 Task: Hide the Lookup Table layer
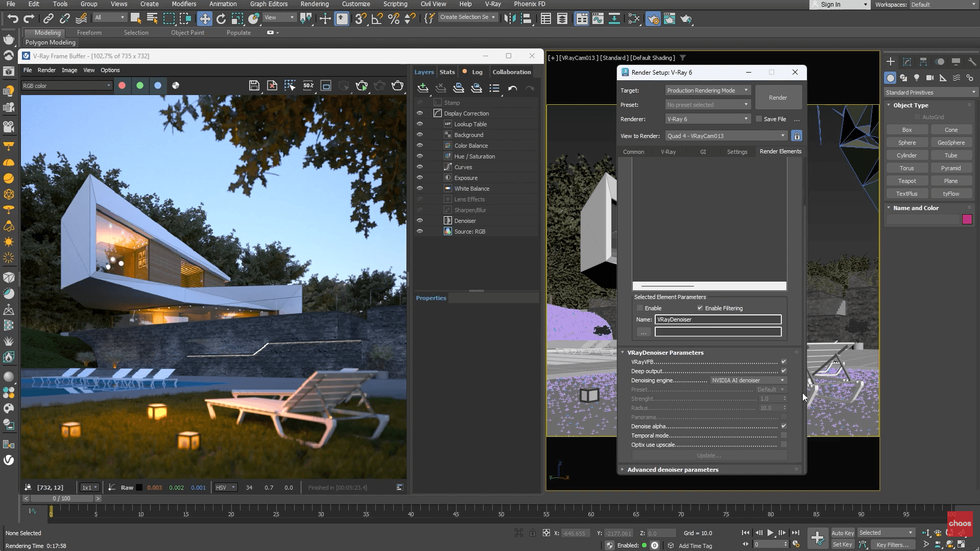click(420, 124)
